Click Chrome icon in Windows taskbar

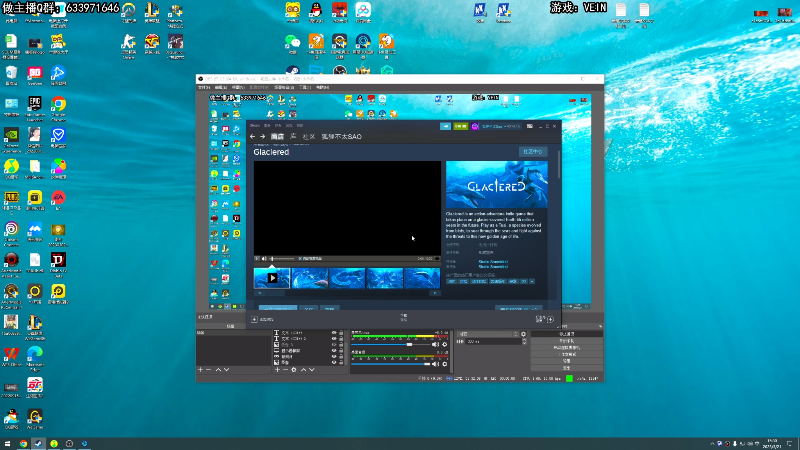(23, 443)
